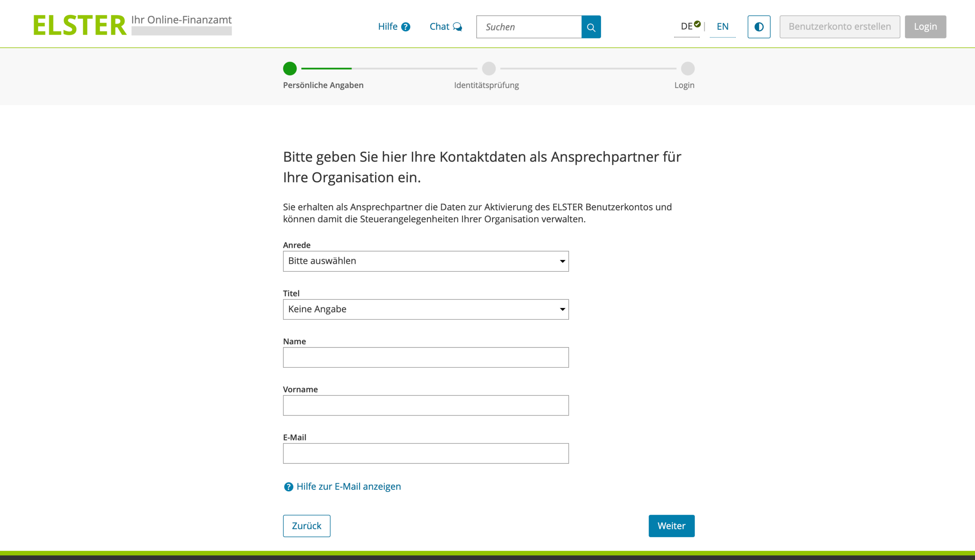This screenshot has width=975, height=560.
Task: Focus the Suchen search field
Action: (529, 27)
